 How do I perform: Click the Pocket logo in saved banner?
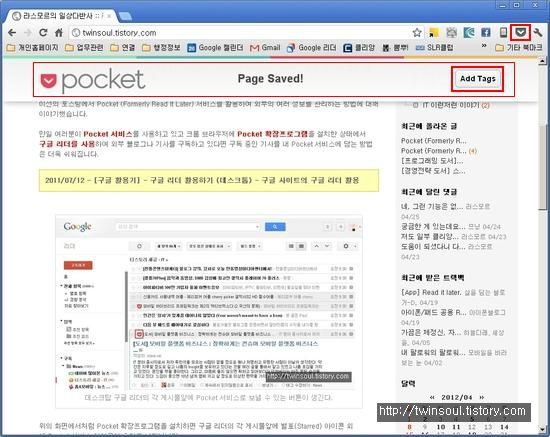93,80
